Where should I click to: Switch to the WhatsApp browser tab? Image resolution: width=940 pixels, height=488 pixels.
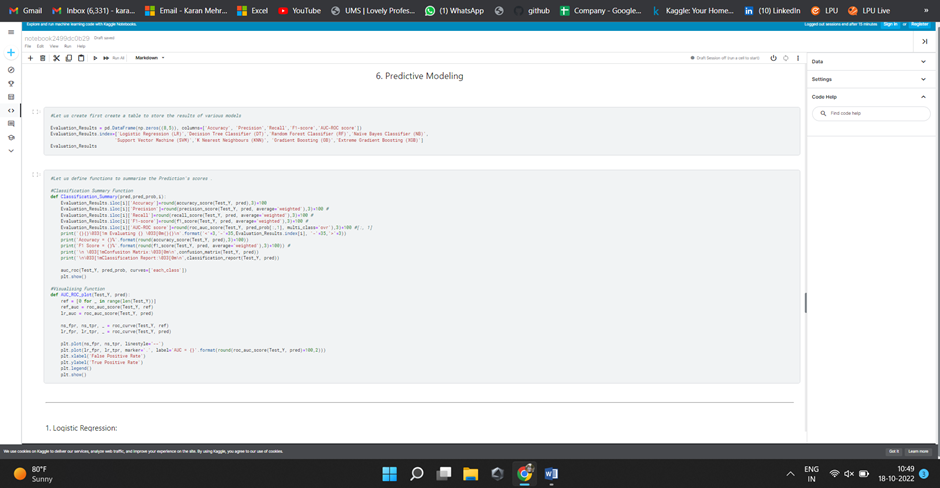click(454, 11)
